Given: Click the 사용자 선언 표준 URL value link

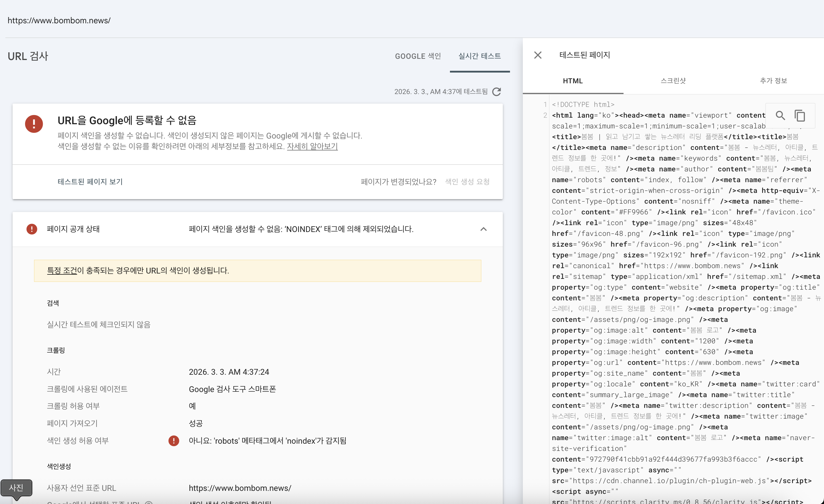Looking at the screenshot, I should [x=240, y=488].
